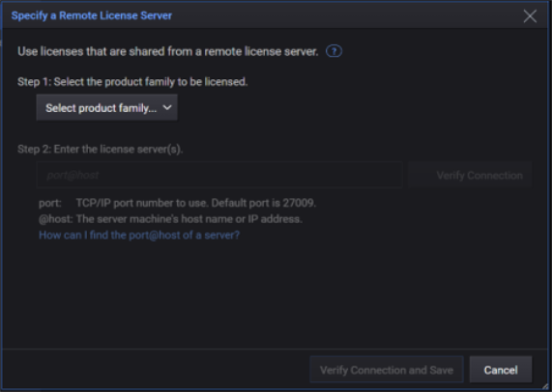Click the 'TCP/IP port number to use' hint
Image resolution: width=552 pixels, height=392 pixels.
(x=142, y=203)
